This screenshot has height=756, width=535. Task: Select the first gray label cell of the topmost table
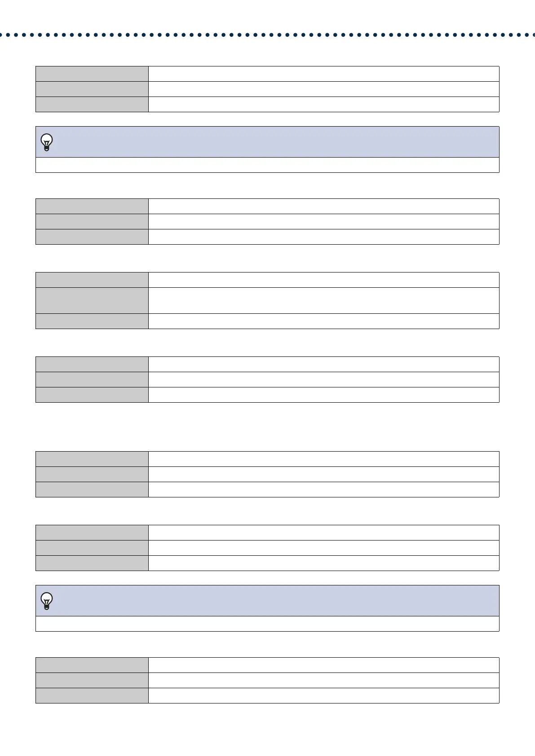click(92, 74)
